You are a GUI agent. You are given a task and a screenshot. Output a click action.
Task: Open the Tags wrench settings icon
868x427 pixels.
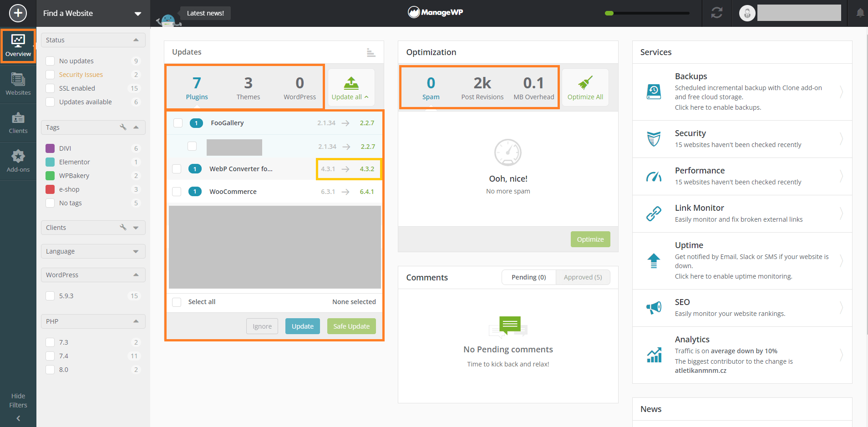point(123,127)
